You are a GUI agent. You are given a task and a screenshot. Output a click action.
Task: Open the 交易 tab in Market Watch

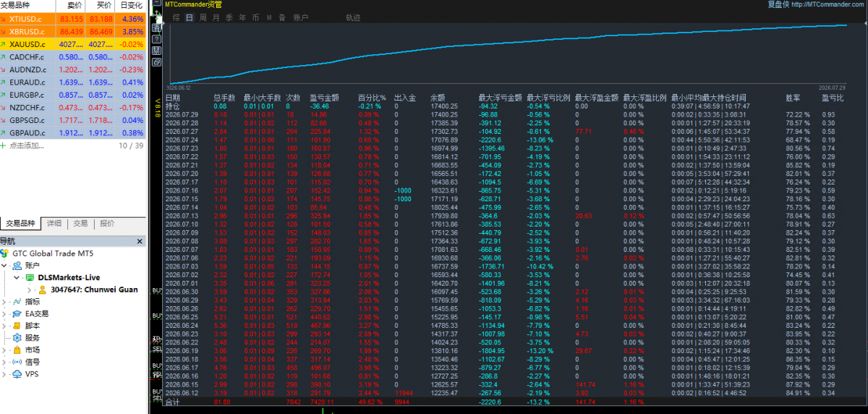80,224
